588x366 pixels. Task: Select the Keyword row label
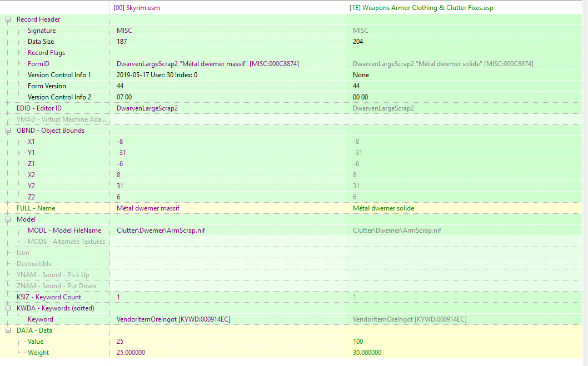(x=41, y=319)
